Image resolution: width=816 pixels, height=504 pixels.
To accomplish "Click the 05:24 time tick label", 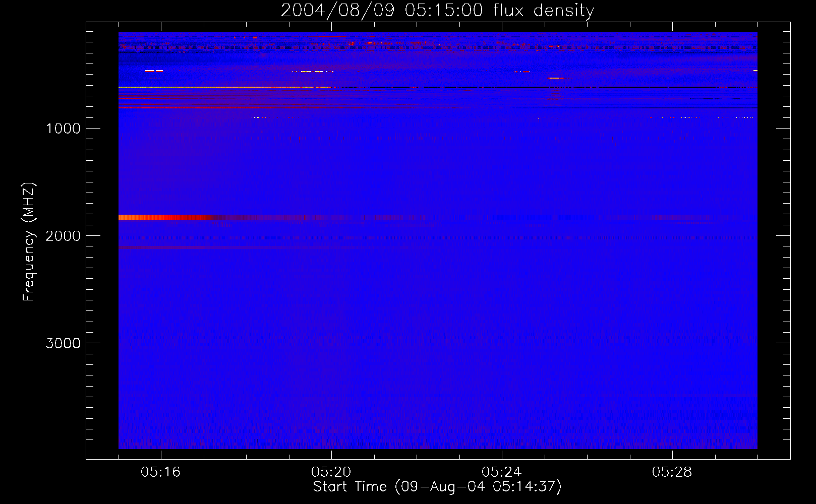I will (502, 472).
